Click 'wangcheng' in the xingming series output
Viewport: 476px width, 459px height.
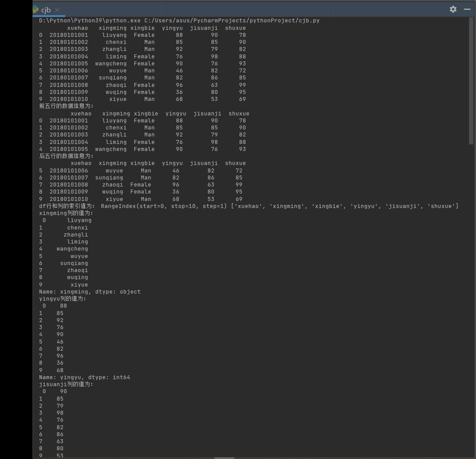[72, 249]
